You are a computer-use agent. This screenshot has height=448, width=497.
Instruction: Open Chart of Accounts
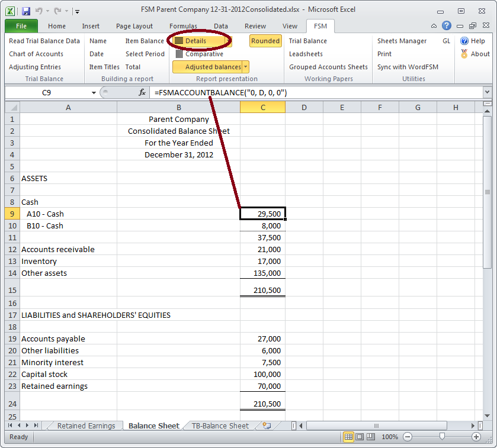pos(36,54)
